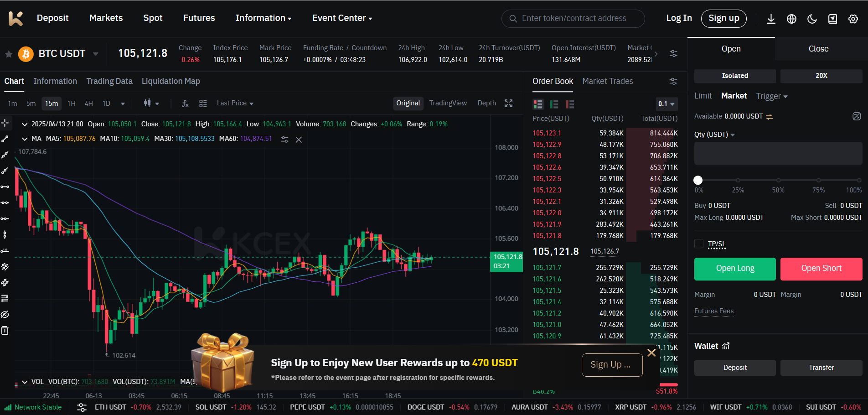The width and height of the screenshot is (868, 415).
Task: Switch chart to TradingView view
Action: [448, 103]
